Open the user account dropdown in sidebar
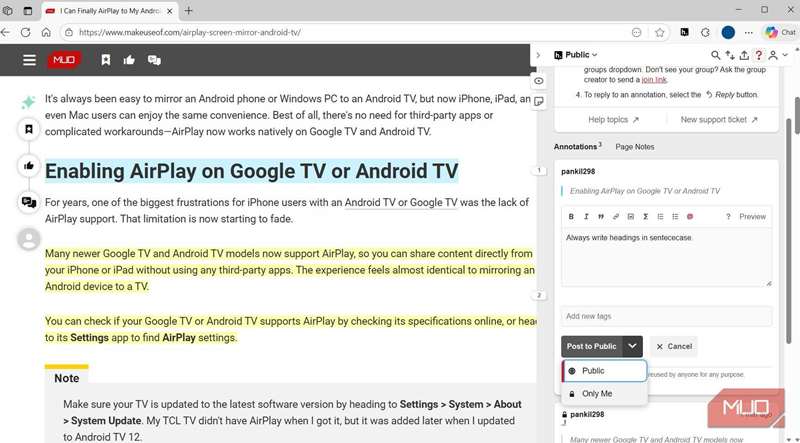 (775, 55)
